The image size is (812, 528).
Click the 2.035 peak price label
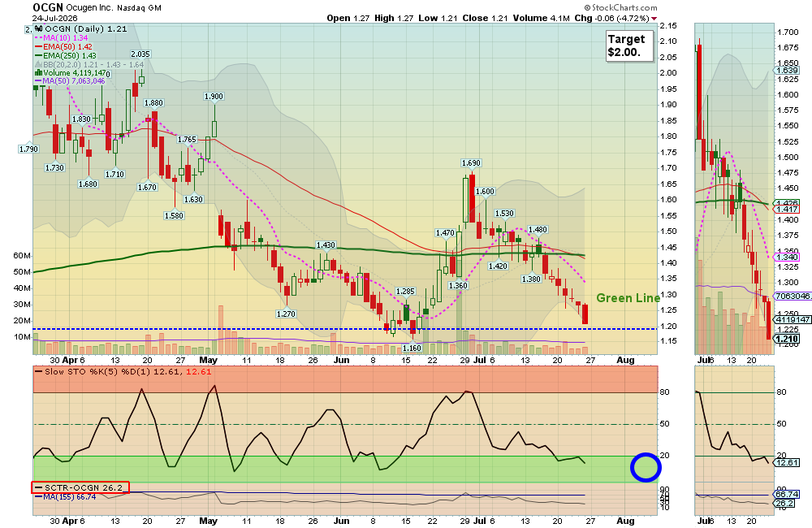(140, 54)
